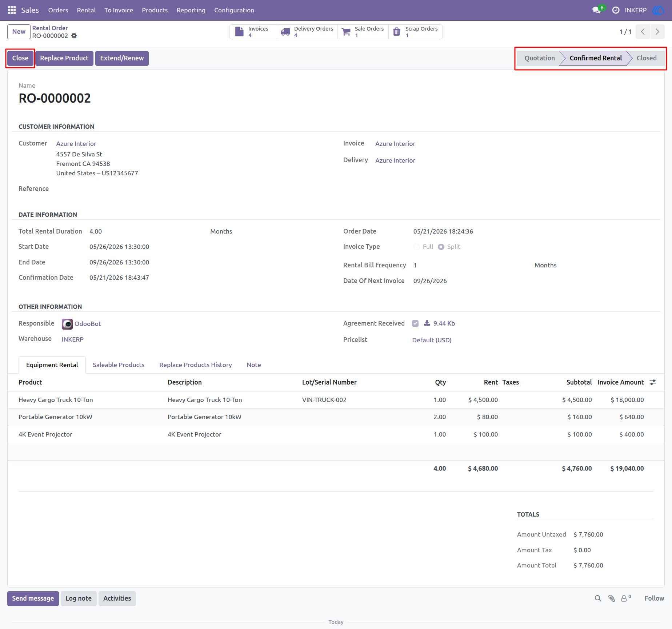Viewport: 672px width, 629px height.
Task: Click the Replace Product button
Action: click(64, 58)
